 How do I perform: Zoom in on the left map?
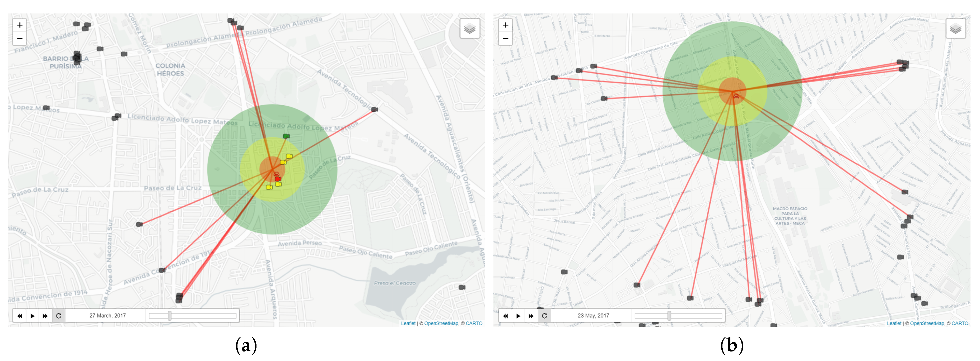pos(19,25)
